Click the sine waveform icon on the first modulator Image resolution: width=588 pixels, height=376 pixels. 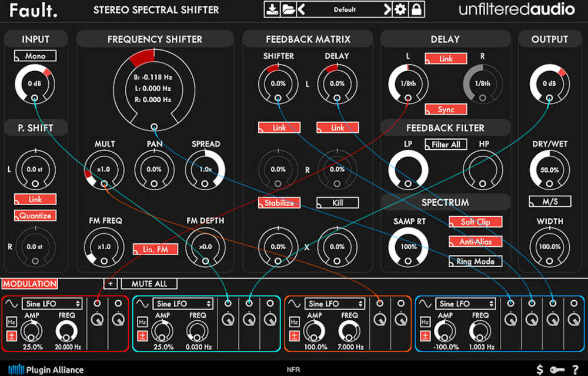click(x=13, y=304)
